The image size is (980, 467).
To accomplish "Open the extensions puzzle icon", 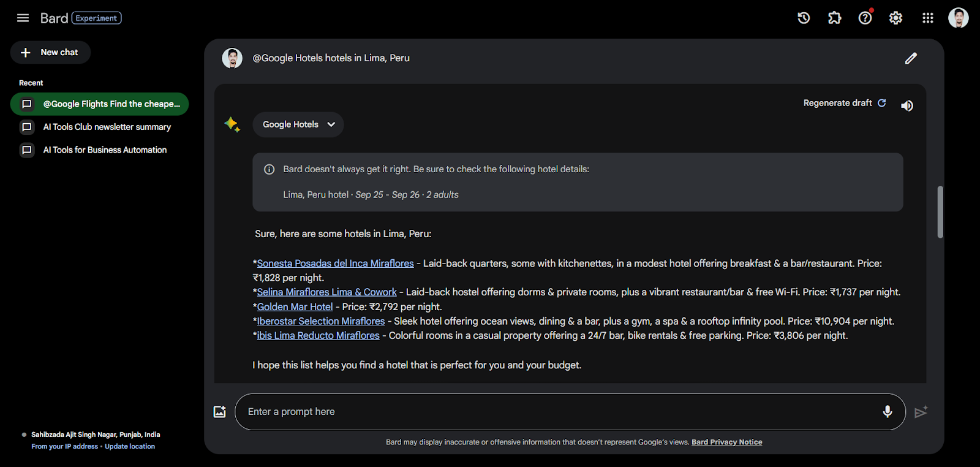I will coord(834,18).
